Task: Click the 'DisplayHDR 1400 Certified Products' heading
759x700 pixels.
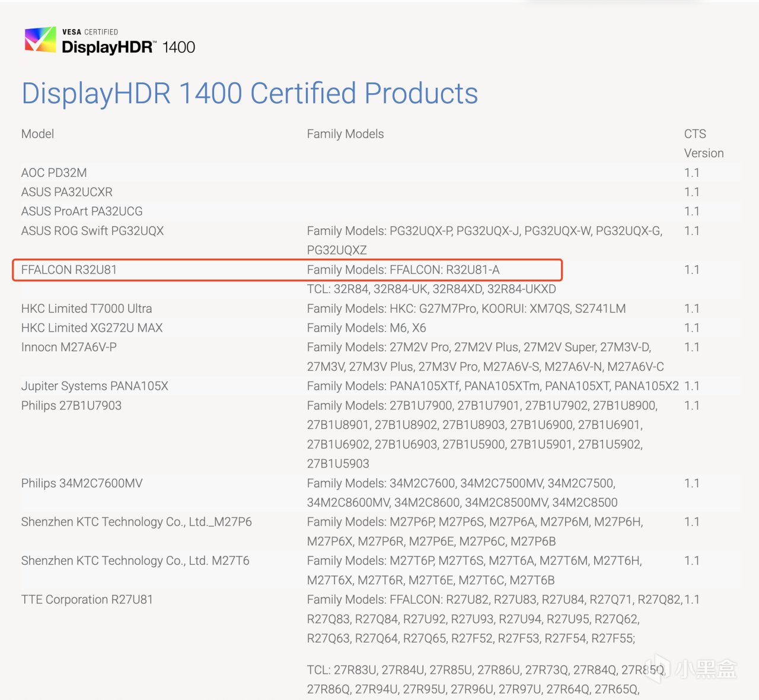Action: 250,93
